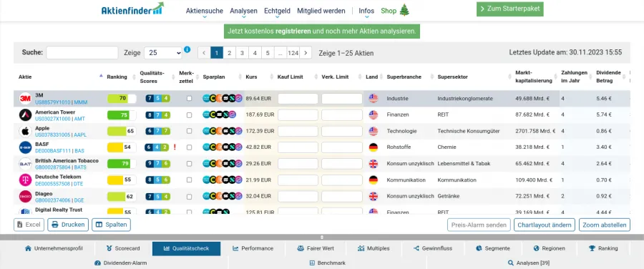
Task: Tick the Merkzettel checkbox for BASF
Action: point(189,147)
